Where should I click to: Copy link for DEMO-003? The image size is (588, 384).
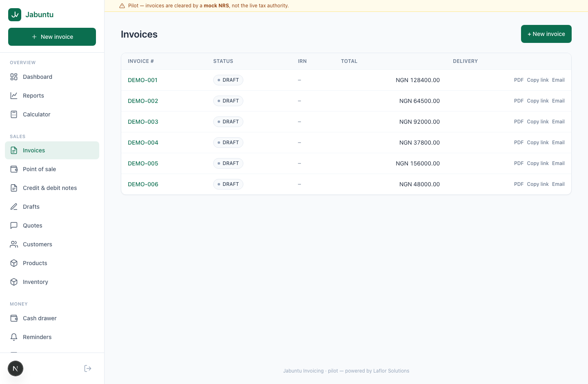click(538, 122)
